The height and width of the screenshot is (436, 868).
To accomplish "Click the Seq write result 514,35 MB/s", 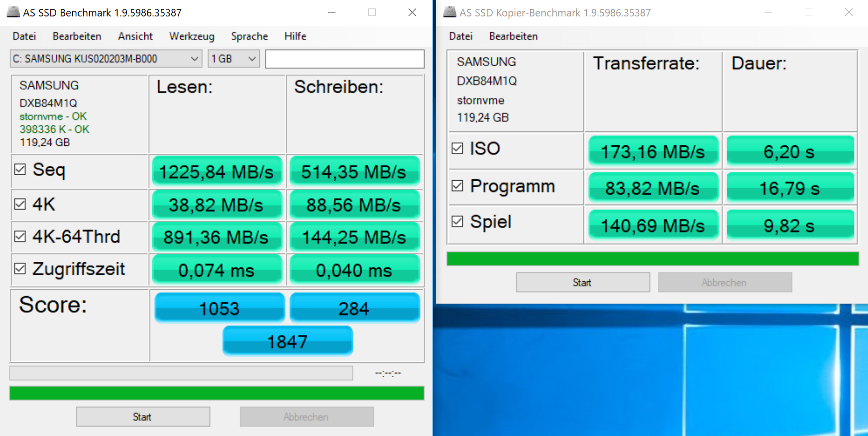I will [355, 172].
